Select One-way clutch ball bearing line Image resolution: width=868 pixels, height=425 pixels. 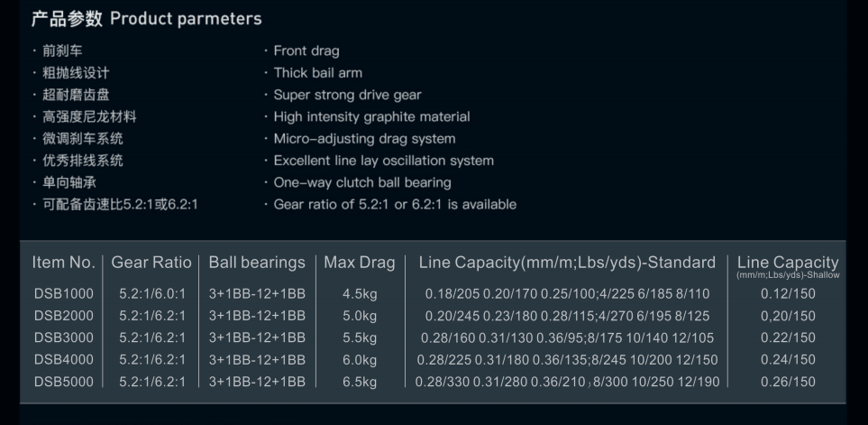pos(362,182)
